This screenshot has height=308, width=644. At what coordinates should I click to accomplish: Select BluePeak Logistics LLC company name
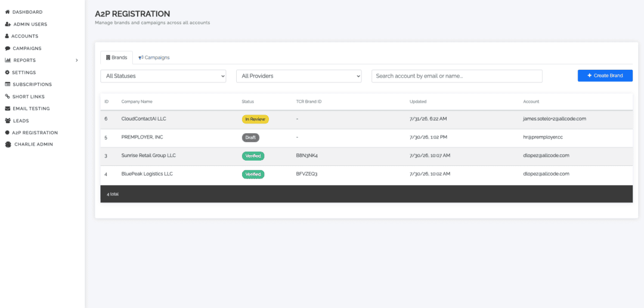147,174
